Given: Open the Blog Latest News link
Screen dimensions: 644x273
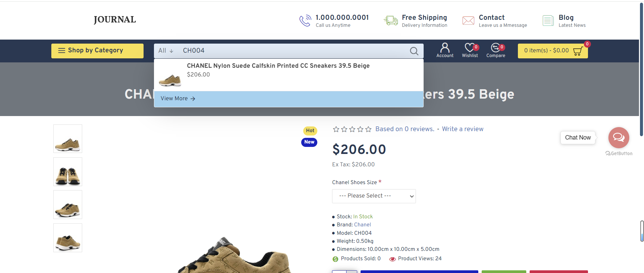Looking at the screenshot, I should [x=572, y=21].
